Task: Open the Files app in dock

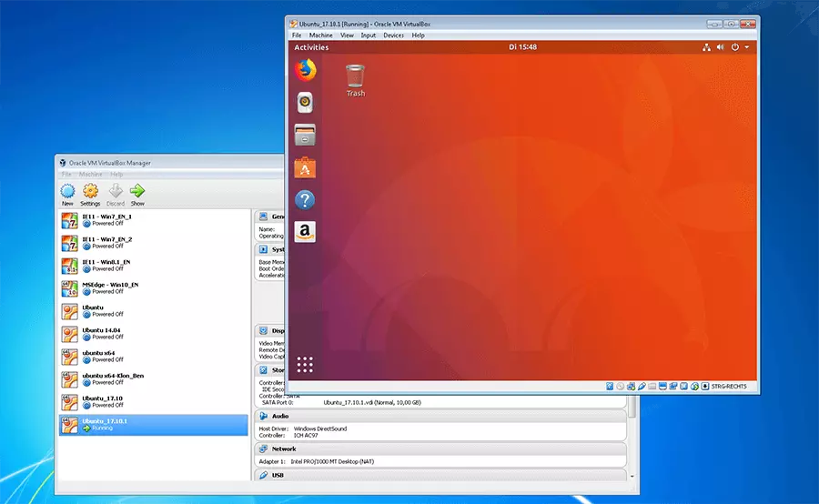Action: (306, 134)
